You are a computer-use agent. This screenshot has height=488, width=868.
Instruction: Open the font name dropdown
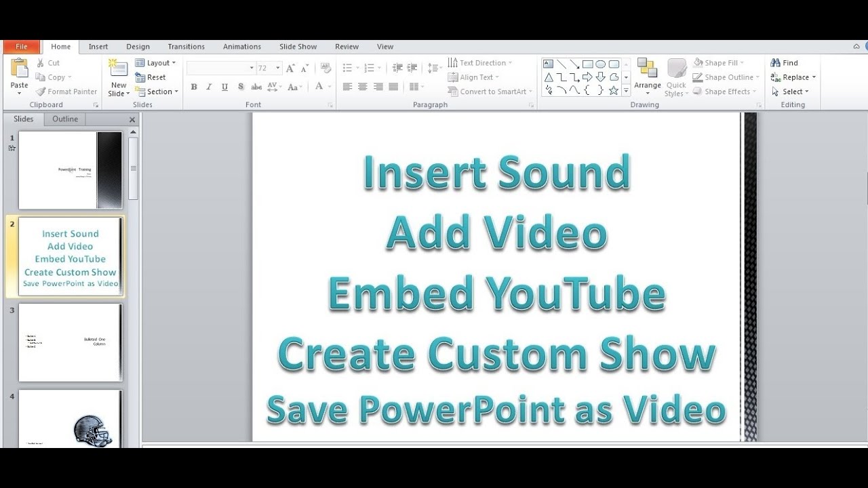point(252,68)
